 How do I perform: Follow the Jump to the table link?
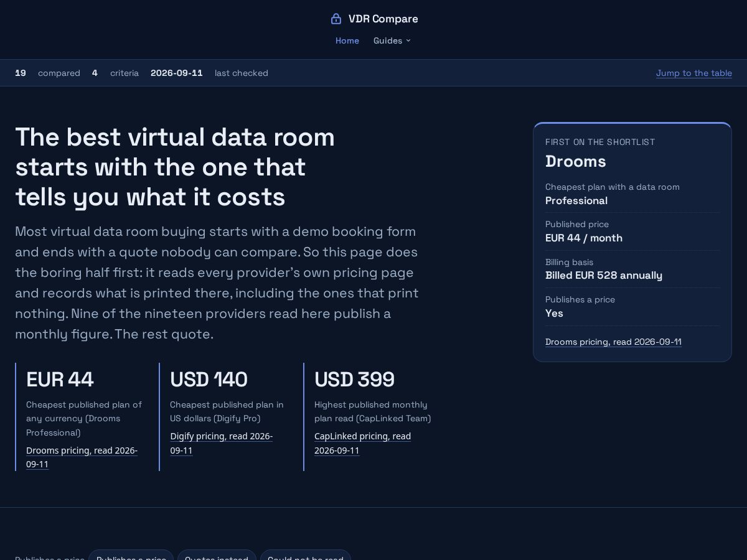pos(694,73)
